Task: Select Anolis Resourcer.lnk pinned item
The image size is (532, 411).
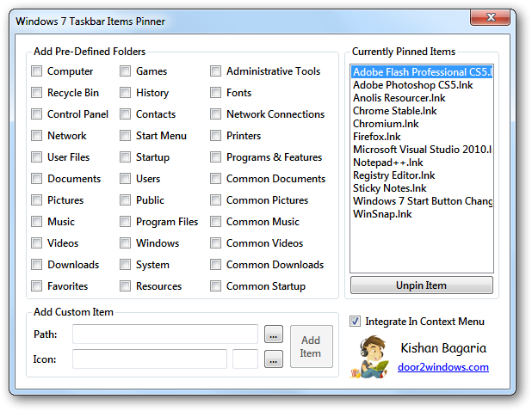Action: (x=422, y=98)
